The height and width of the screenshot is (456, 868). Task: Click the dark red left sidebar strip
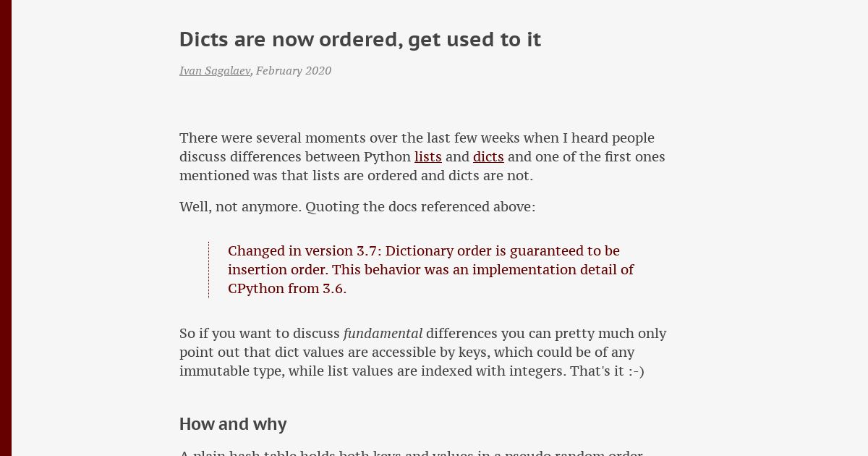point(6,228)
